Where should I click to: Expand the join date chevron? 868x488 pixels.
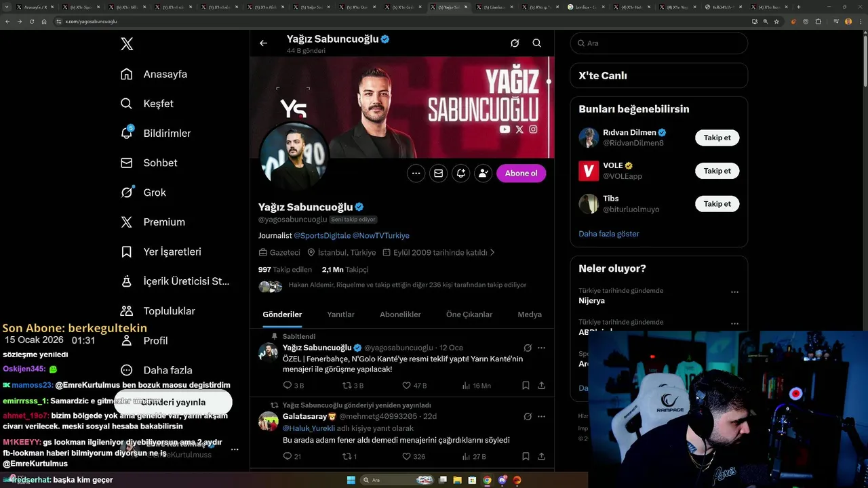click(492, 252)
